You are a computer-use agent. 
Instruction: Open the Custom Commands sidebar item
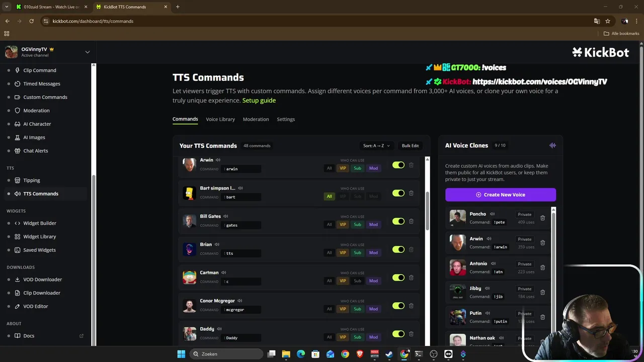45,97
